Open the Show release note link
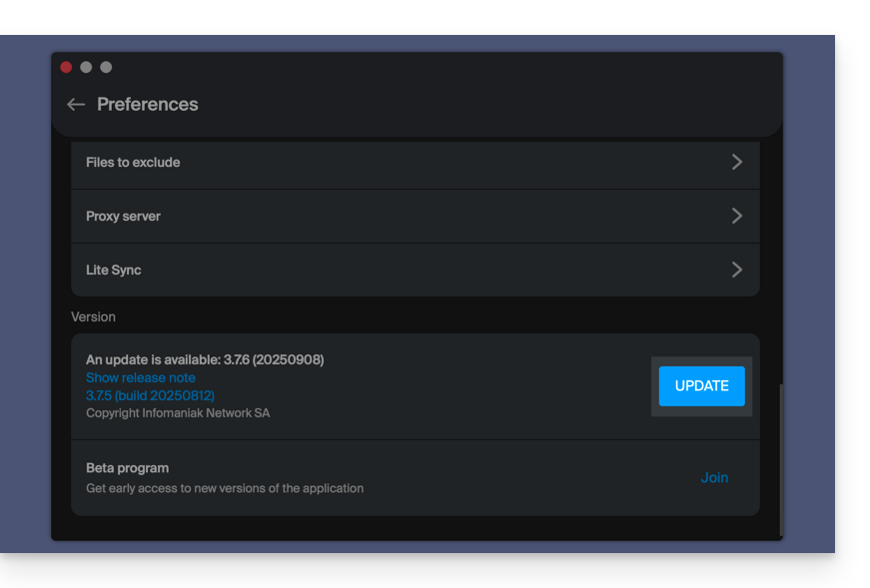870x588 pixels. [x=141, y=377]
